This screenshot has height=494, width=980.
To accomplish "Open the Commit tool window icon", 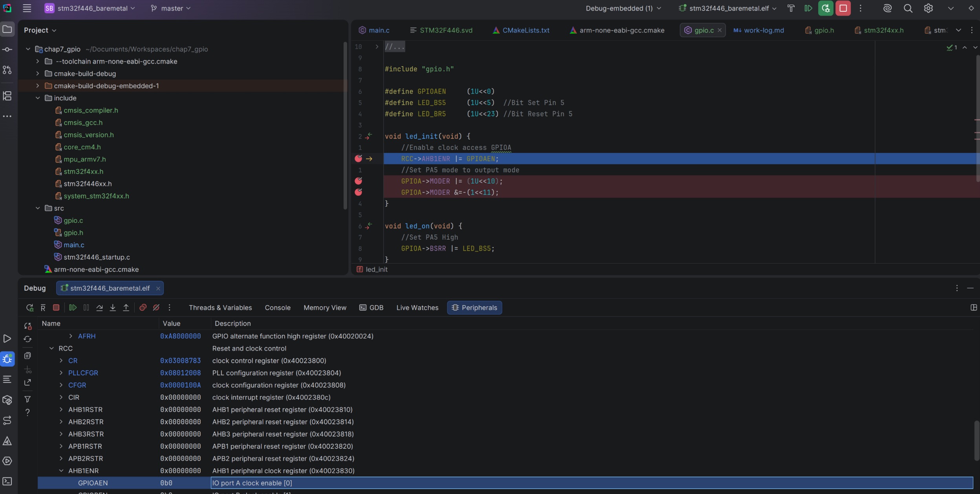I will point(8,49).
